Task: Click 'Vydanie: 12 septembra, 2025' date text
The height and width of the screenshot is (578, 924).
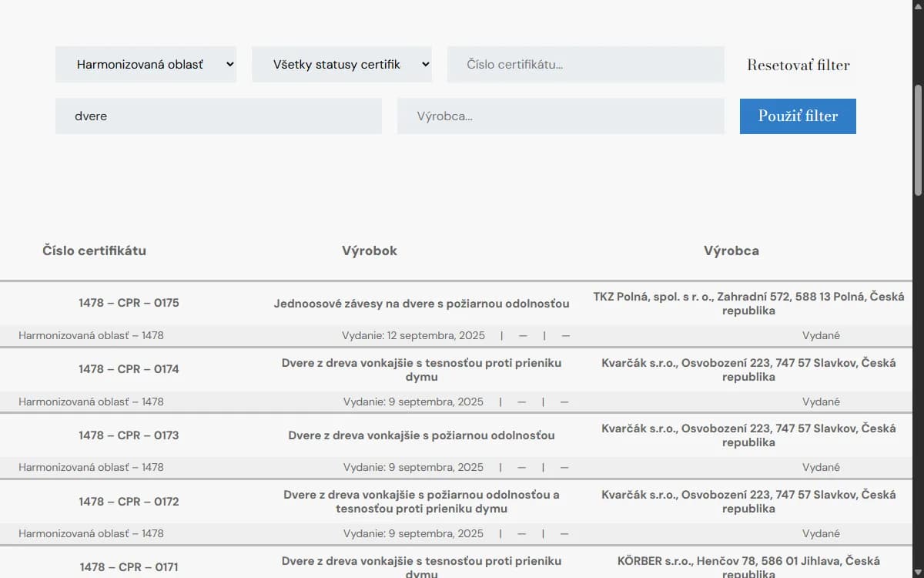Action: tap(413, 335)
